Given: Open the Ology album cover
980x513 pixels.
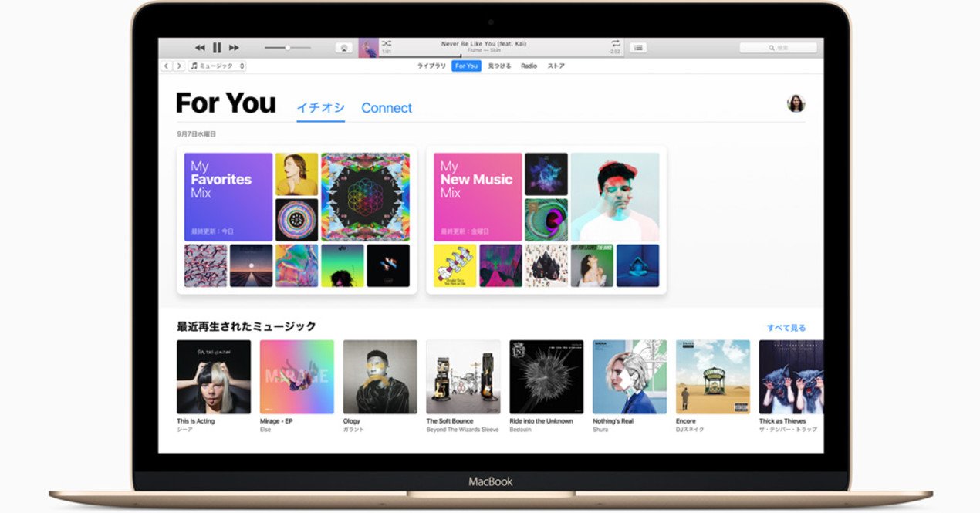Looking at the screenshot, I should click(380, 376).
